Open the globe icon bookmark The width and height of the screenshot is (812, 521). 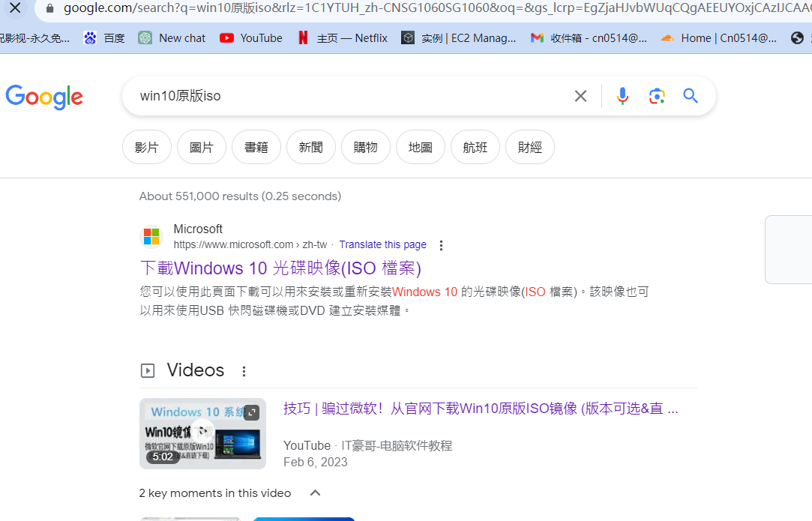coord(798,37)
